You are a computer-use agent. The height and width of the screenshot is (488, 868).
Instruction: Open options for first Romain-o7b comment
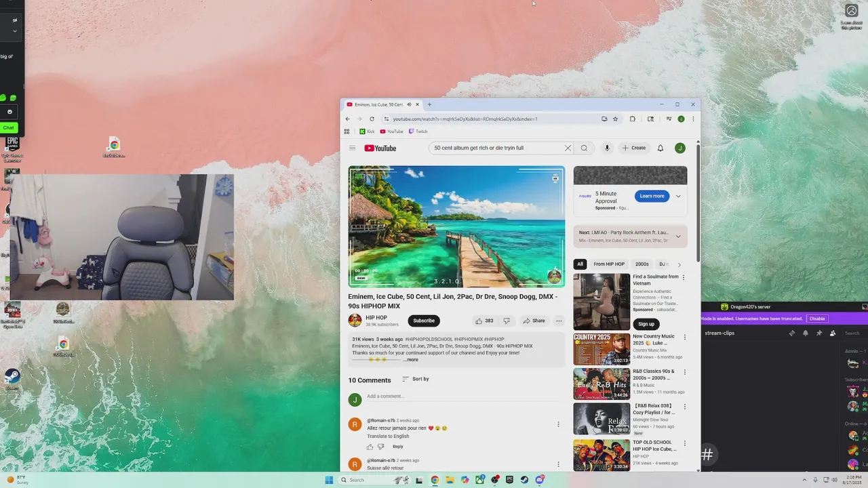559,424
